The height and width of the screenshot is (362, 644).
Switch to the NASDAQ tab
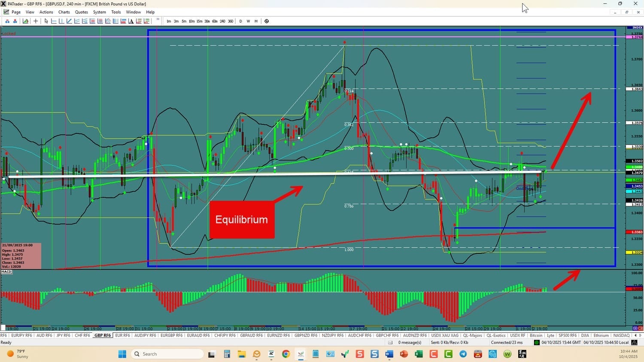[x=621, y=335]
